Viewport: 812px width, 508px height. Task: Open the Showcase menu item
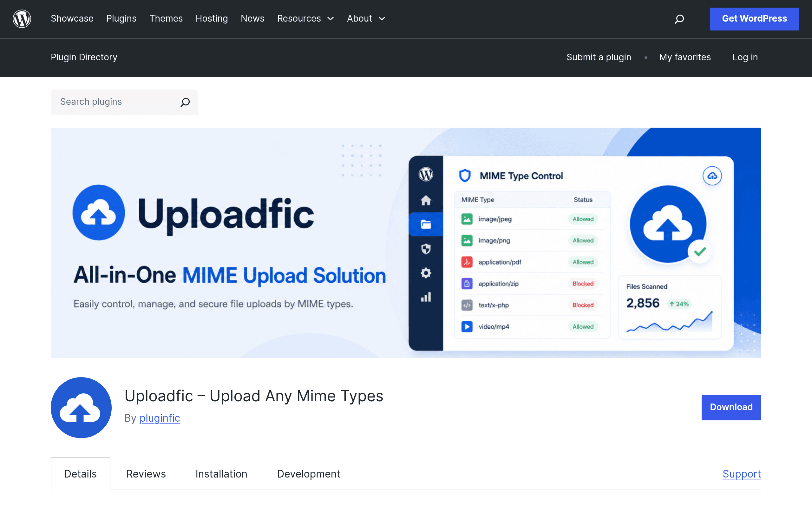coord(72,18)
